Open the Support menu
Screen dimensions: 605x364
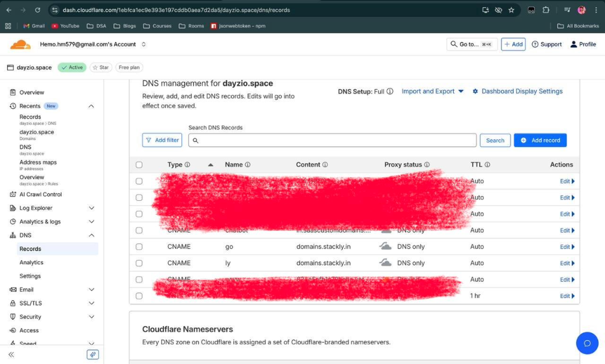click(x=547, y=44)
